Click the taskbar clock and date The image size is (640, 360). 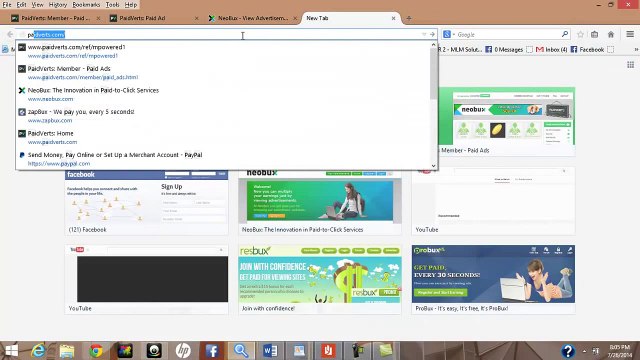click(620, 351)
